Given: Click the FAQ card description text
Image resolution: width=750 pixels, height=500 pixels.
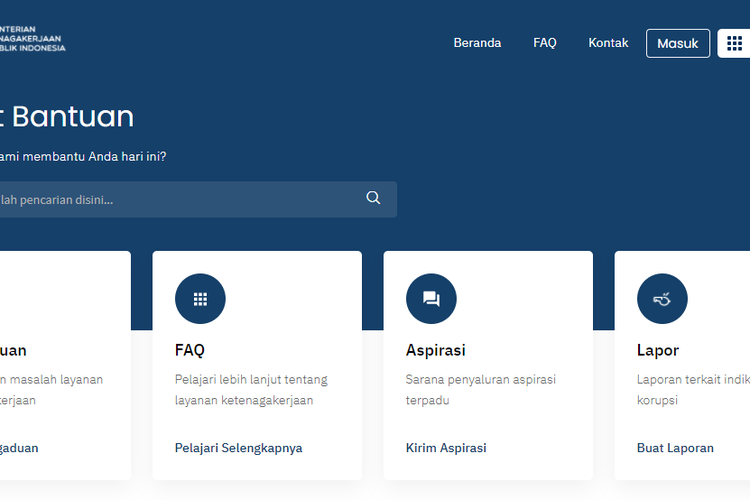Looking at the screenshot, I should tap(251, 390).
